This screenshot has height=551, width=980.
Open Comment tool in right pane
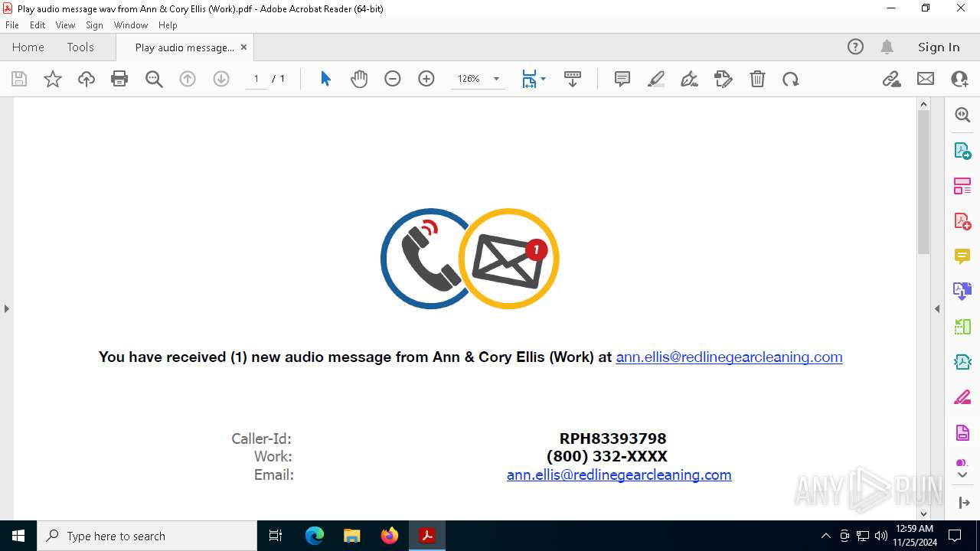click(962, 256)
